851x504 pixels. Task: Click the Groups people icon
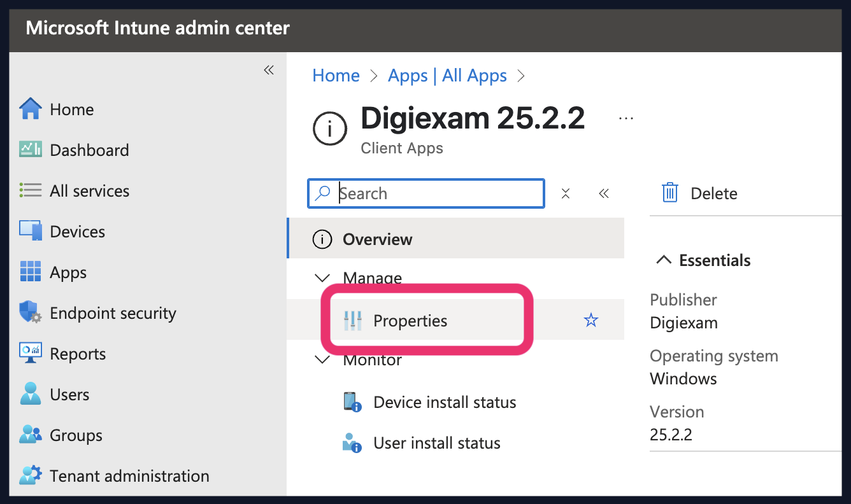pyautogui.click(x=31, y=435)
